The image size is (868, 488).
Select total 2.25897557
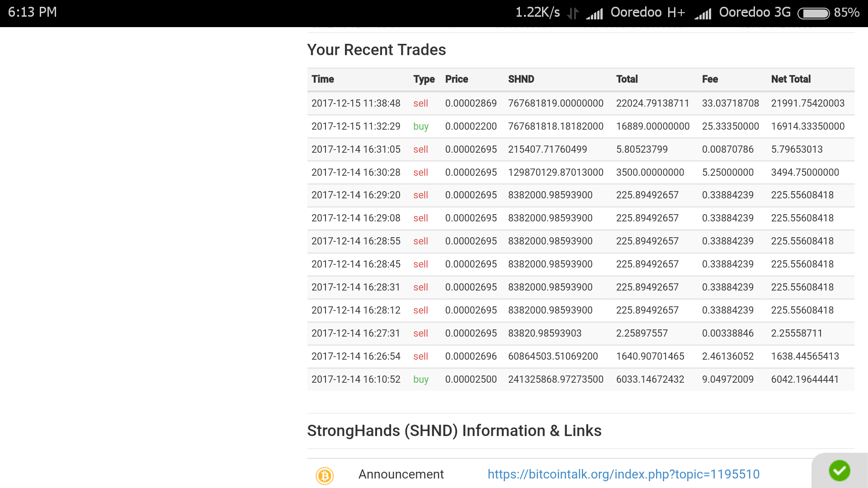click(x=642, y=333)
